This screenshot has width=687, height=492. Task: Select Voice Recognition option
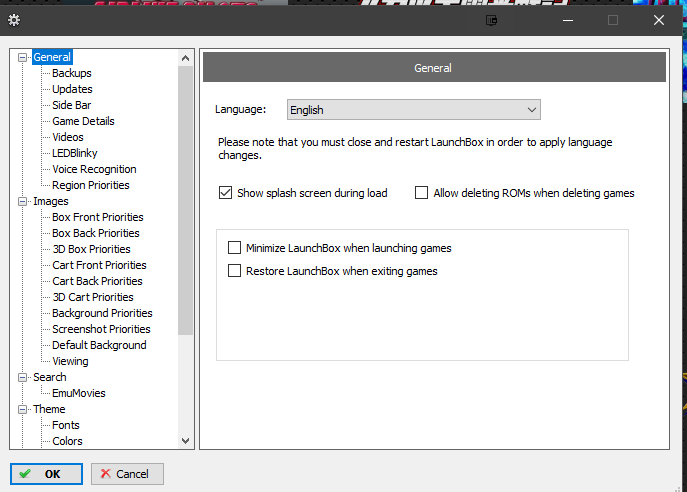(94, 169)
